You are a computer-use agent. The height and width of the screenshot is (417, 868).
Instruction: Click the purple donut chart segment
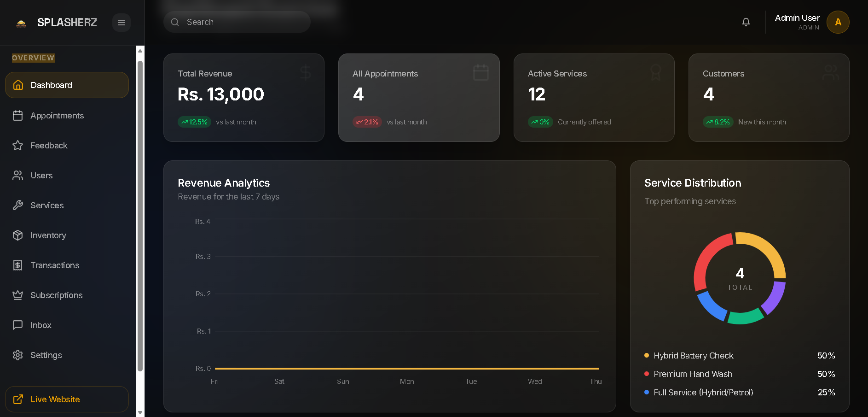(x=775, y=298)
